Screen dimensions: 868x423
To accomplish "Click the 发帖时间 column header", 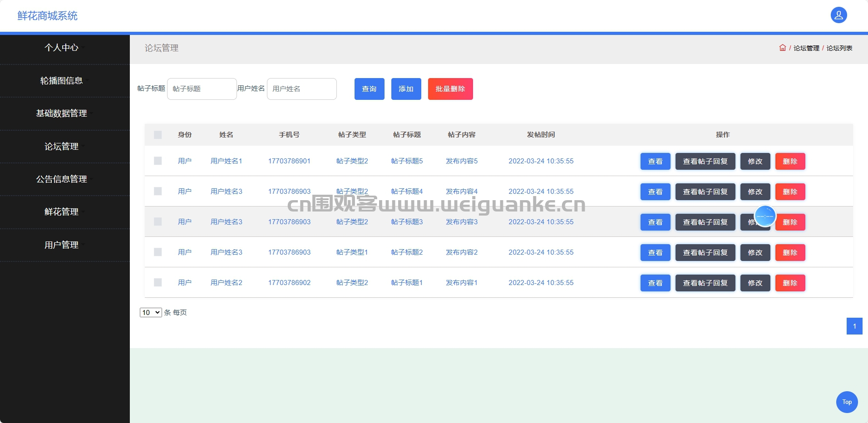I will pos(541,135).
